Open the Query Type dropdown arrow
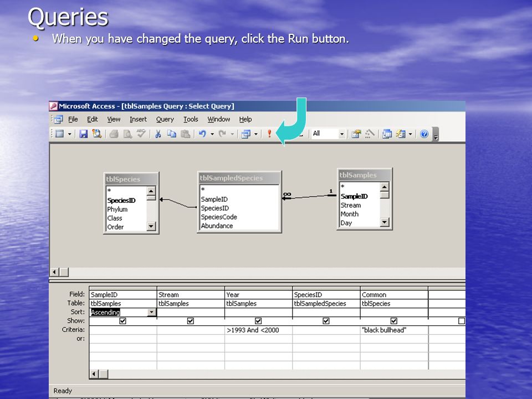This screenshot has width=532, height=399. [256, 134]
